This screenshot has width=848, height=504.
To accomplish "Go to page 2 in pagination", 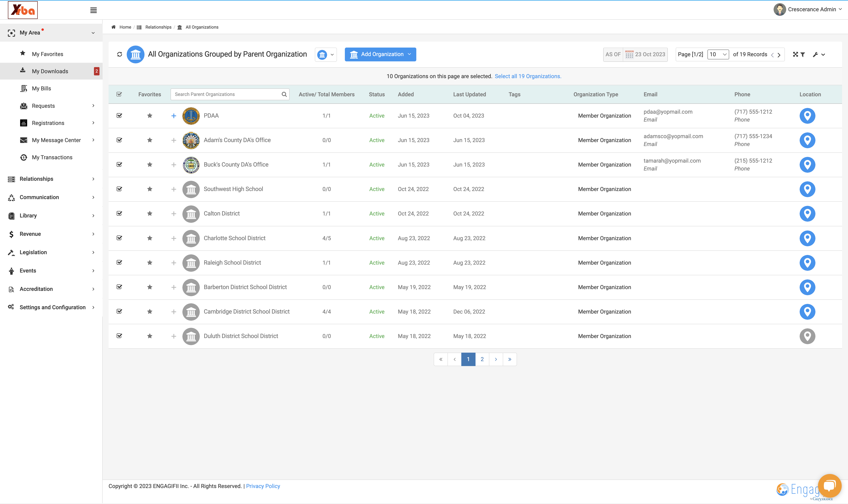I will (x=482, y=359).
